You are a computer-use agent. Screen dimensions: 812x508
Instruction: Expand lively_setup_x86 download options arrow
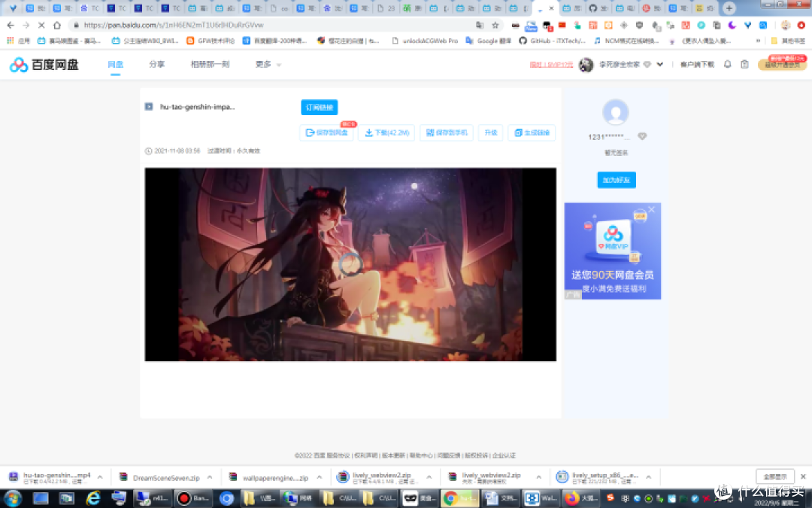point(649,477)
